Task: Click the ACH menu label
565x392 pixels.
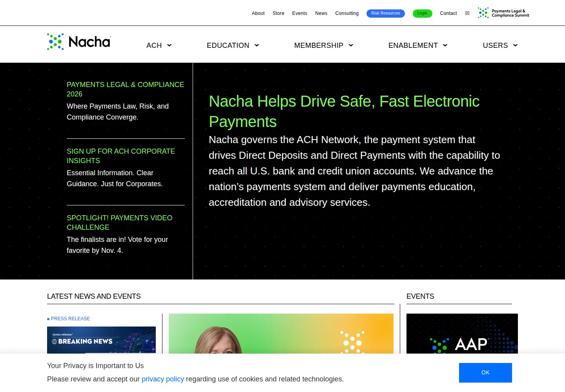Action: pyautogui.click(x=154, y=45)
